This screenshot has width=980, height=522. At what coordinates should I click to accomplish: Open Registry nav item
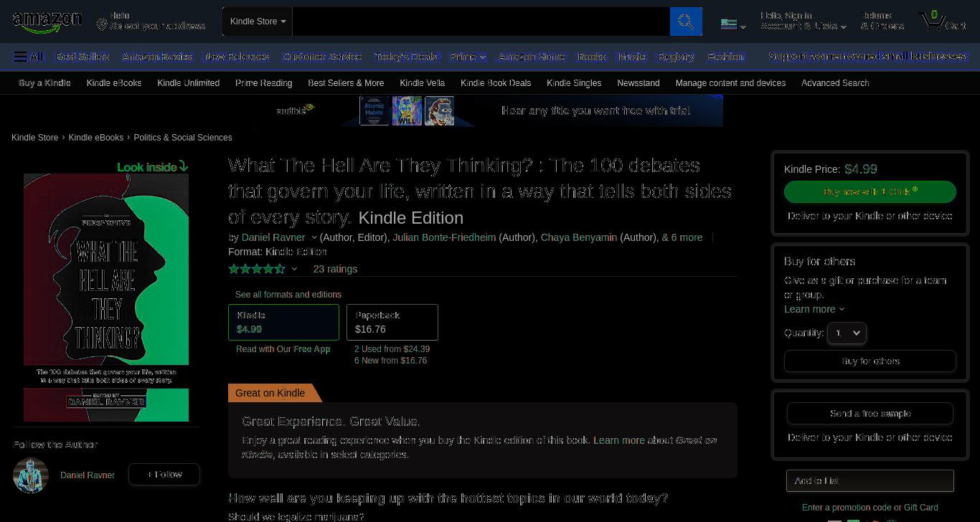pos(677,57)
